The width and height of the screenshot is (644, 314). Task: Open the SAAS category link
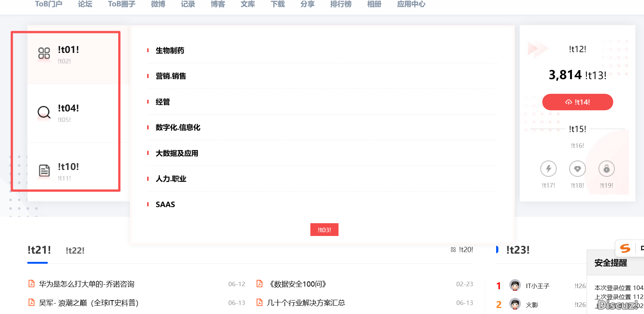click(166, 204)
